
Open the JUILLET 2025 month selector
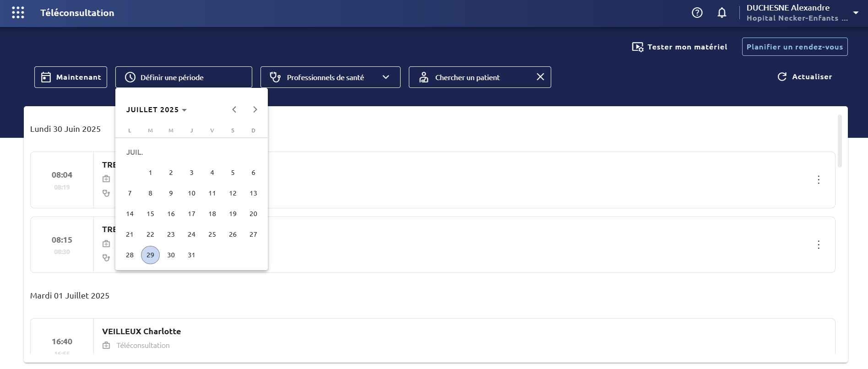click(x=157, y=110)
